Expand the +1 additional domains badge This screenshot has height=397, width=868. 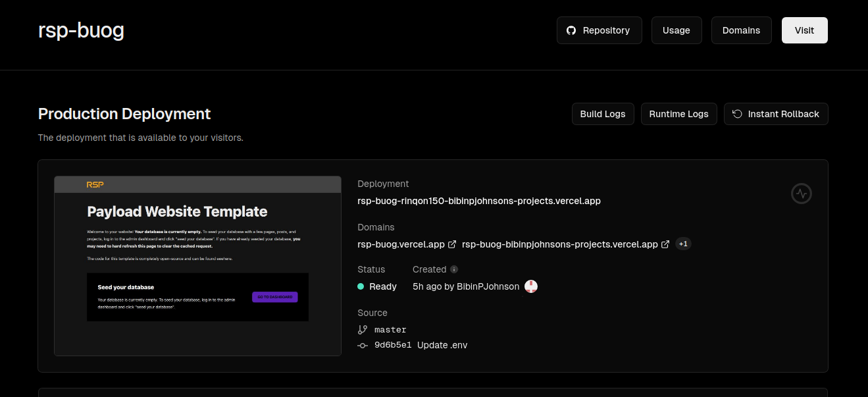coord(683,244)
